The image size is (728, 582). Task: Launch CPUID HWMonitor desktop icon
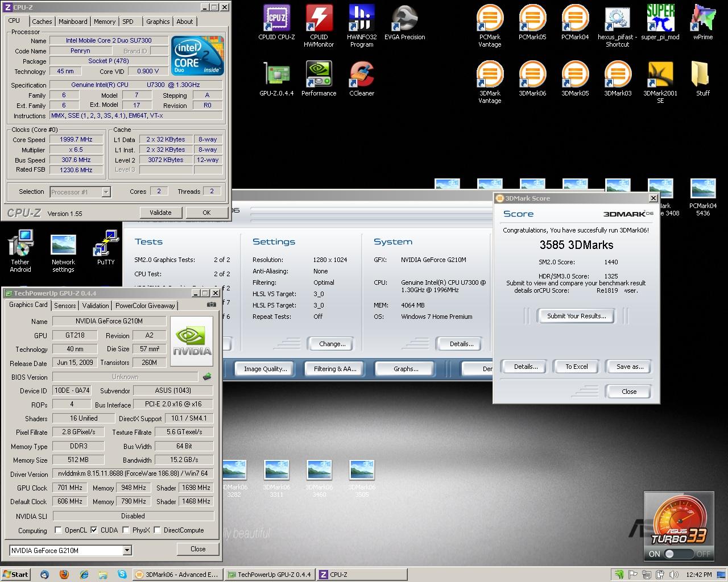click(319, 26)
